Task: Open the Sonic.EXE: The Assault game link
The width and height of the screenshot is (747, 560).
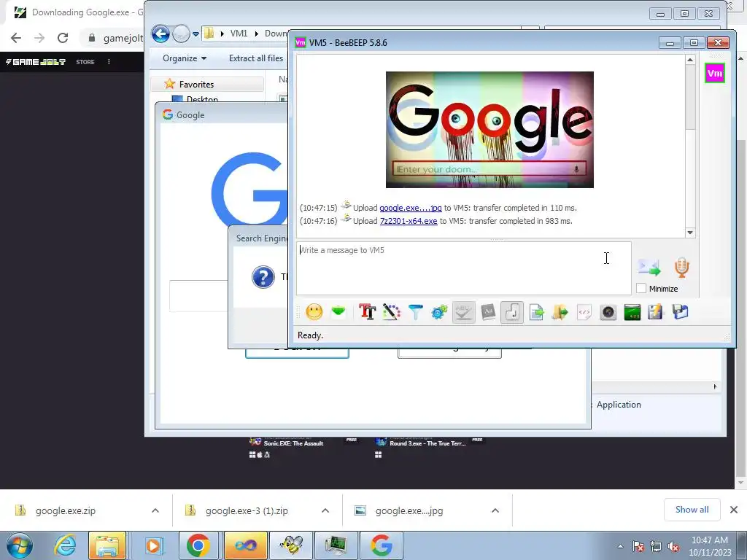Action: click(293, 443)
